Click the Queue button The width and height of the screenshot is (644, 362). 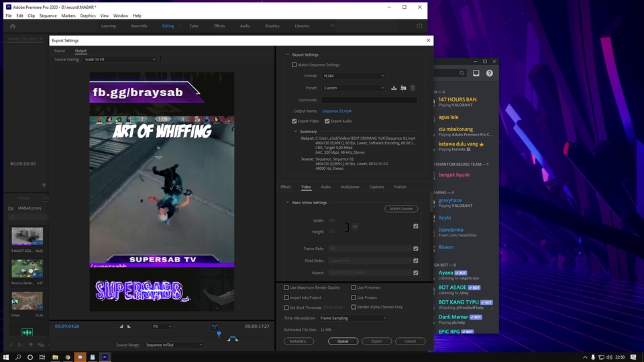click(343, 341)
